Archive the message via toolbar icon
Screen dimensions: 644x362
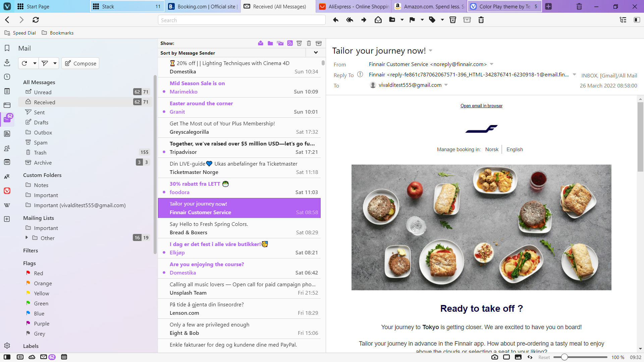(x=467, y=20)
